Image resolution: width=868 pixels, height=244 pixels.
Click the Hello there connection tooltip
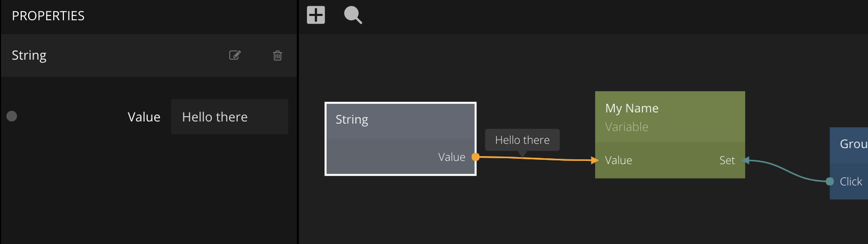click(x=522, y=140)
